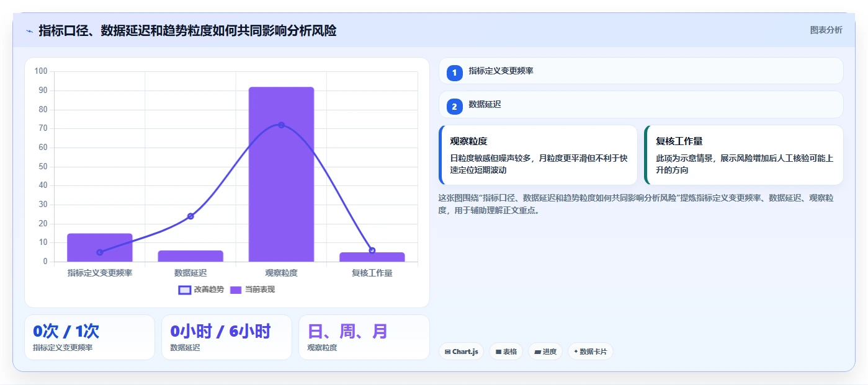Viewport: 868px width, 385px height.
Task: Click the number 2 badge icon
Action: click(455, 107)
